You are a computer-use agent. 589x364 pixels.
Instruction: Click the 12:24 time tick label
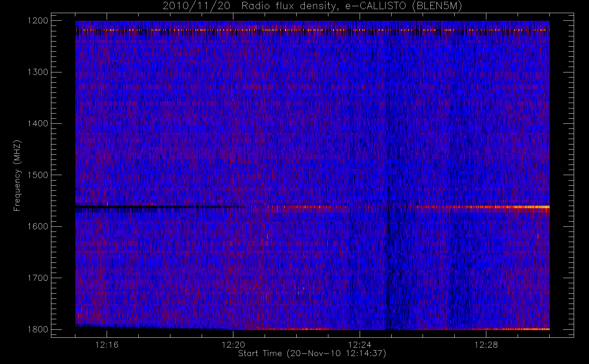tap(360, 345)
